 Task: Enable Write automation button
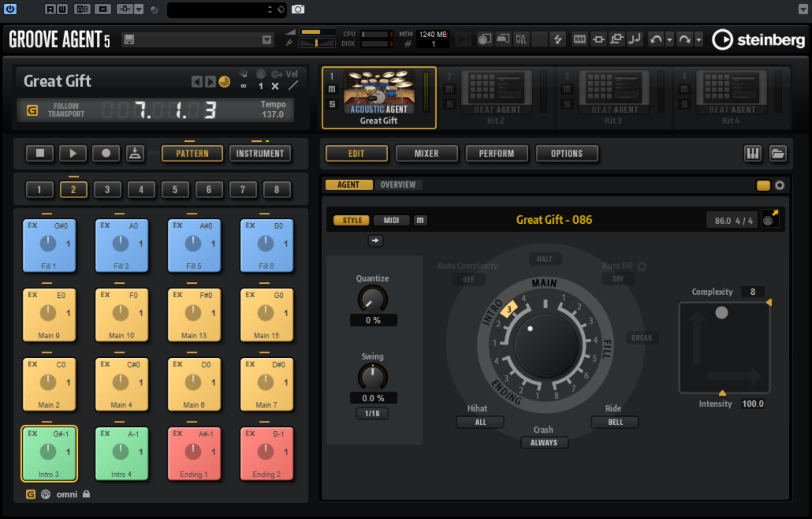point(62,9)
